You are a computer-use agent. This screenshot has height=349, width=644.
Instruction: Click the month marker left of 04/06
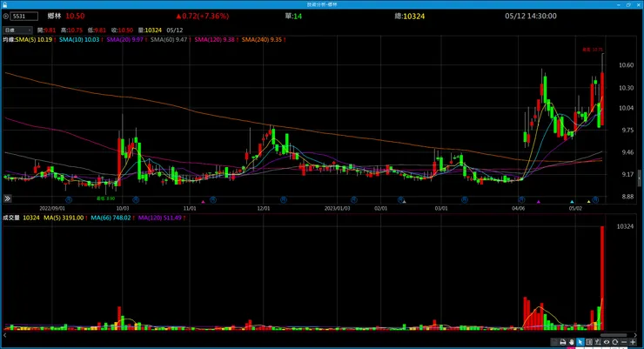[521, 199]
